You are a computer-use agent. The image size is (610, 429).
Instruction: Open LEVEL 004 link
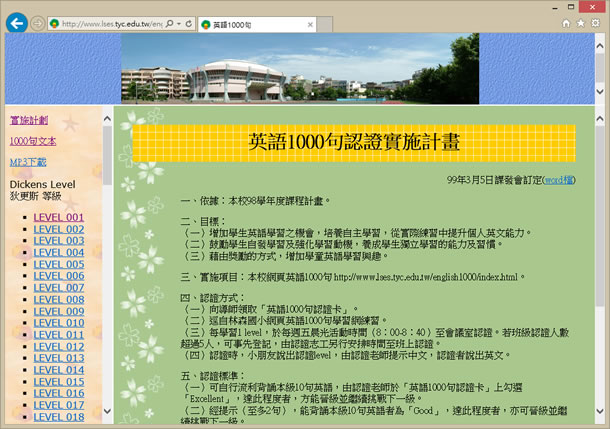click(x=59, y=253)
